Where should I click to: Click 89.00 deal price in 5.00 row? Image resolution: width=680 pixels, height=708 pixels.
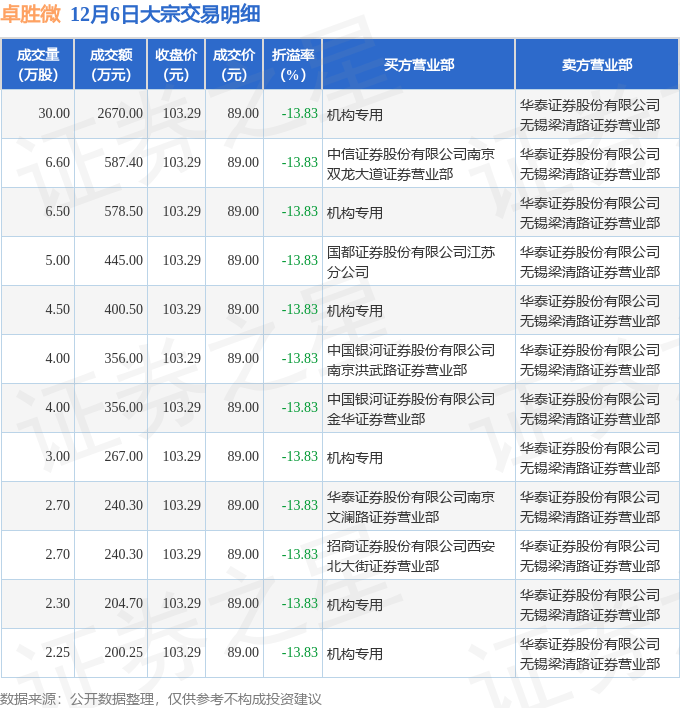(x=243, y=260)
